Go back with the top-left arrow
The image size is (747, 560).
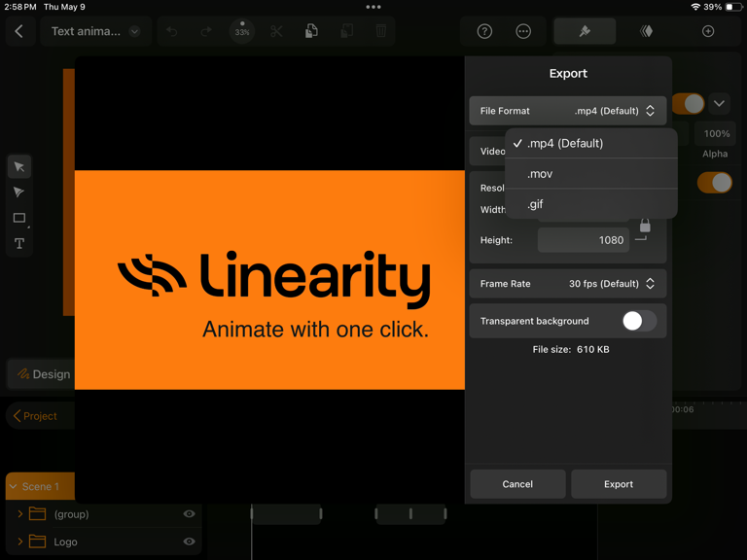[x=19, y=31]
